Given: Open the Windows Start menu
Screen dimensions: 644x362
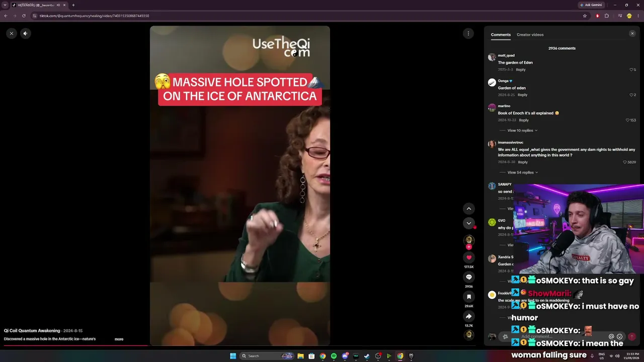Looking at the screenshot, I should click(x=233, y=356).
